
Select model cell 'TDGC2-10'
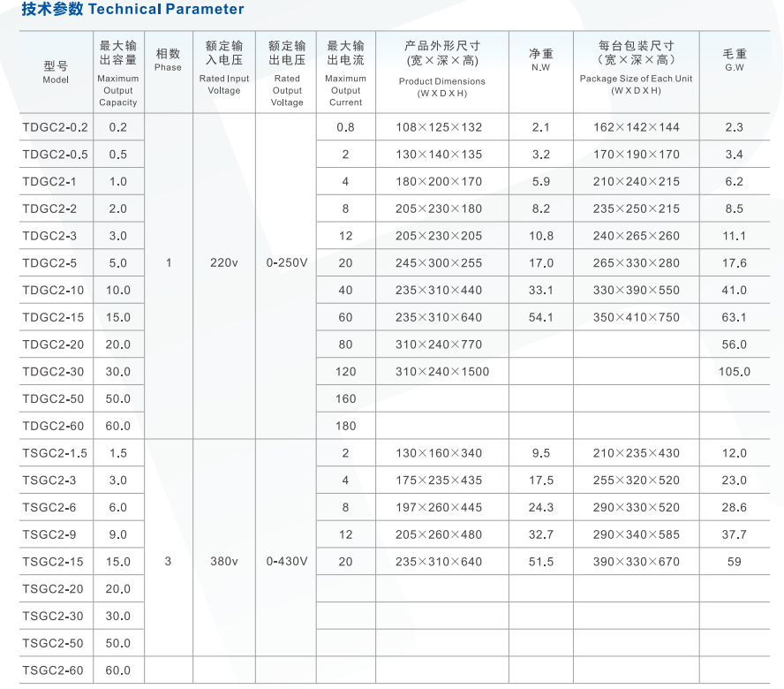pos(53,291)
